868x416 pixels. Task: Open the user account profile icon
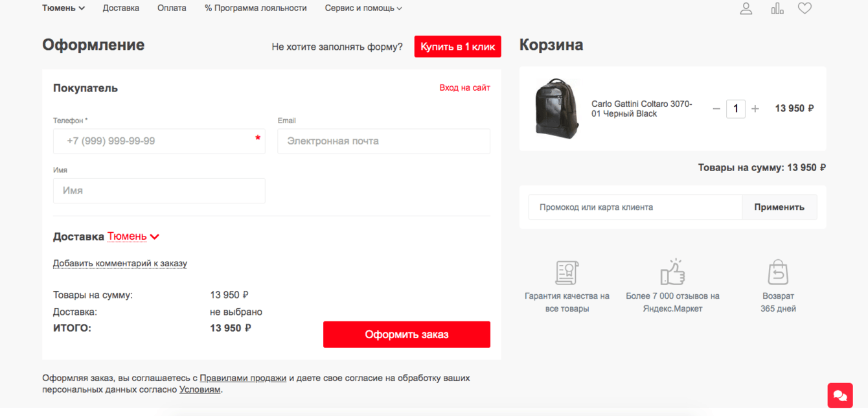(746, 8)
